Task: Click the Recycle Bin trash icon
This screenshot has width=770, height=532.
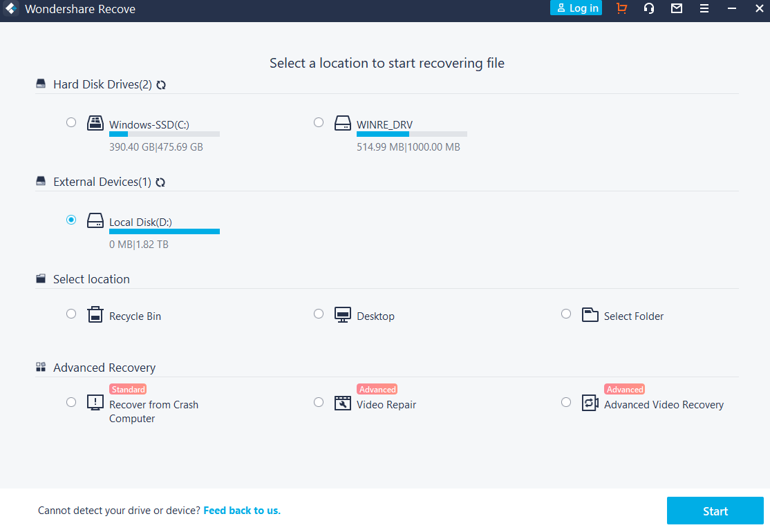Action: [x=95, y=314]
